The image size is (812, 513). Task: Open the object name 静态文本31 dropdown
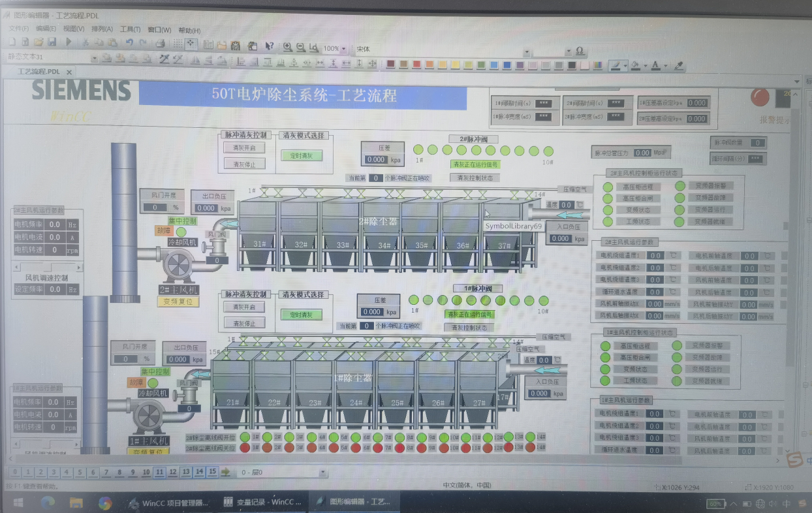[94, 58]
